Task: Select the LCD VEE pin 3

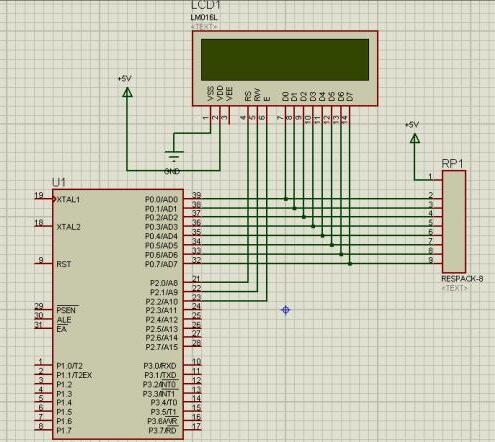Action: click(x=229, y=115)
